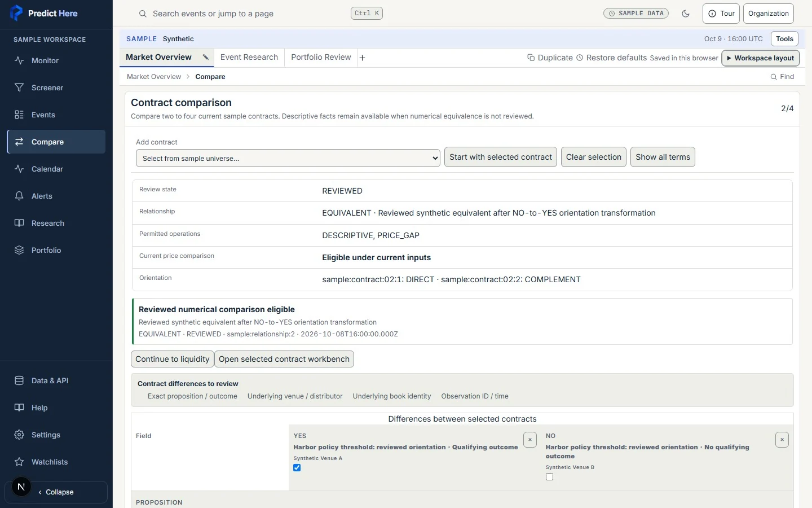Open the Organization menu
Image resolution: width=812 pixels, height=508 pixels.
point(769,14)
